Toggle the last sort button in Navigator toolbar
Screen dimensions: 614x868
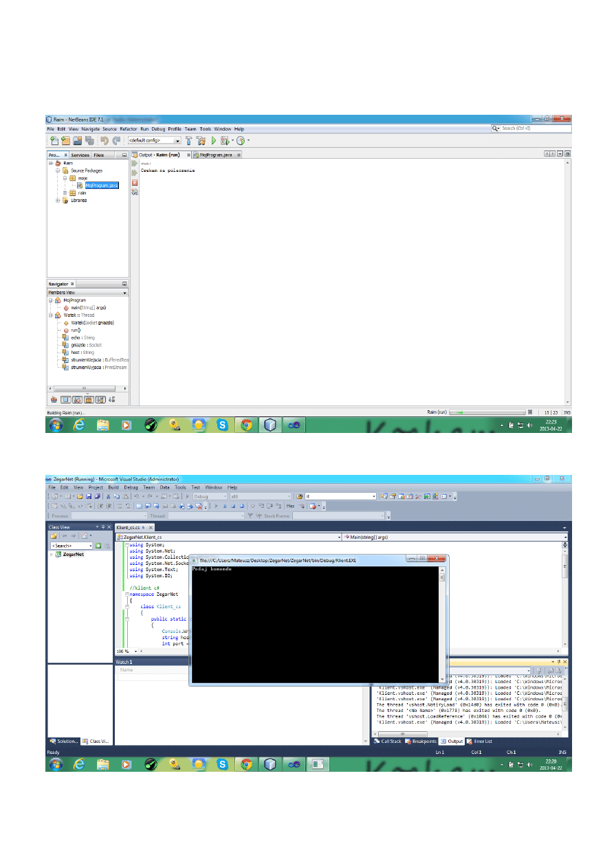pyautogui.click(x=111, y=399)
